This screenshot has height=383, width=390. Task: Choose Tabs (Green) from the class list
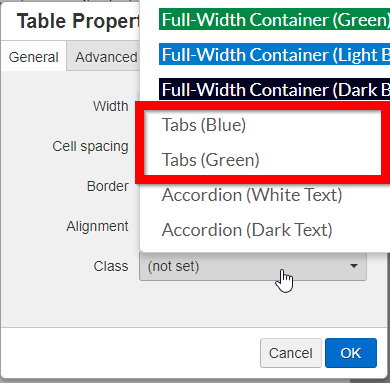coord(210,160)
